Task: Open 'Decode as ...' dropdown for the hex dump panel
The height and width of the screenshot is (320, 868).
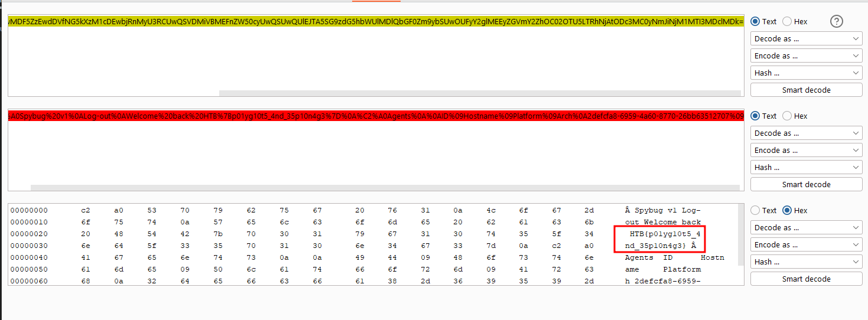Action: (x=806, y=227)
